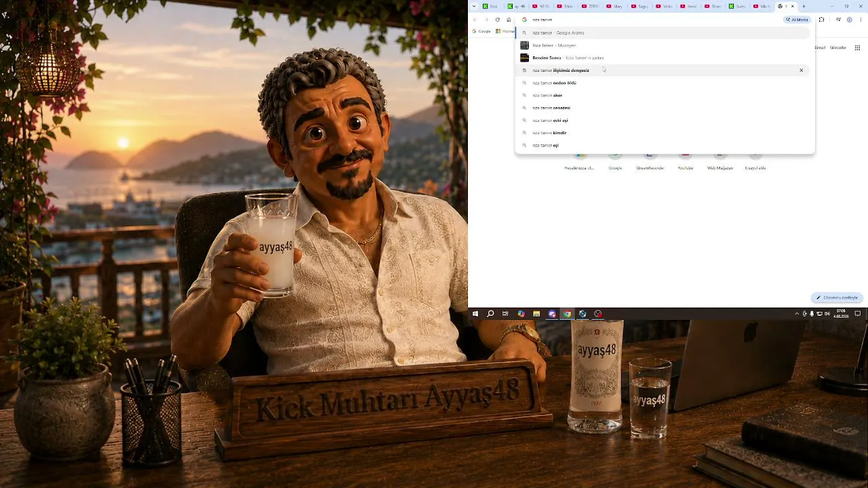This screenshot has width=868, height=488.
Task: Open the blue diamond taskbar app
Action: (x=583, y=314)
